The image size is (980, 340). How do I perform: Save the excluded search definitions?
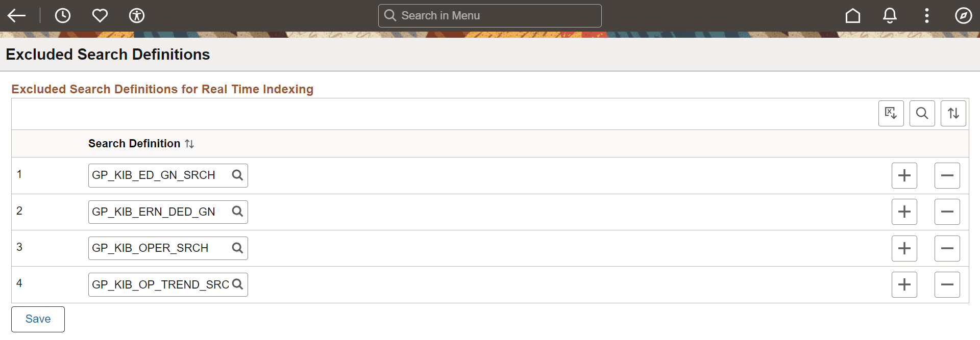coord(37,319)
